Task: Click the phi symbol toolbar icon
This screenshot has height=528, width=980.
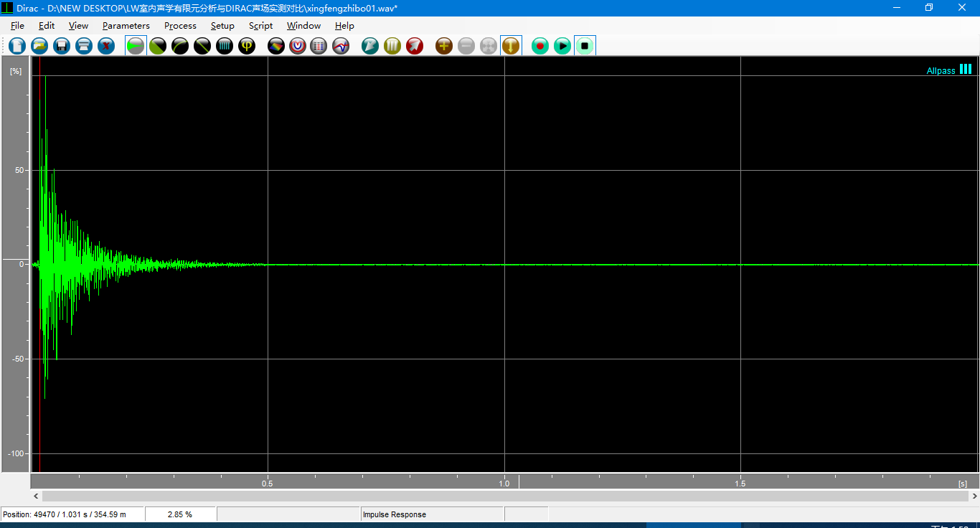Action: click(x=247, y=46)
